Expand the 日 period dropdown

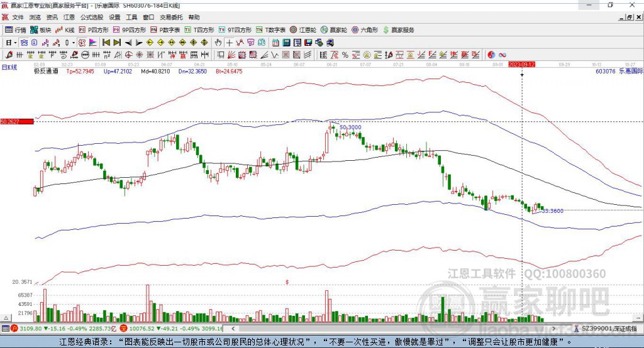[15, 43]
